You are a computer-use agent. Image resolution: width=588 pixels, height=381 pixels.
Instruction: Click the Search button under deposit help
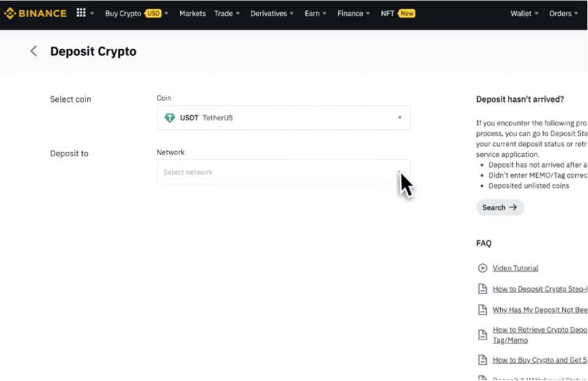pos(500,207)
